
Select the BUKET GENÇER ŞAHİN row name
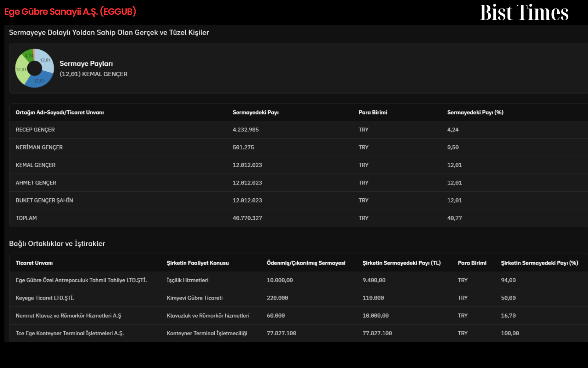[44, 200]
